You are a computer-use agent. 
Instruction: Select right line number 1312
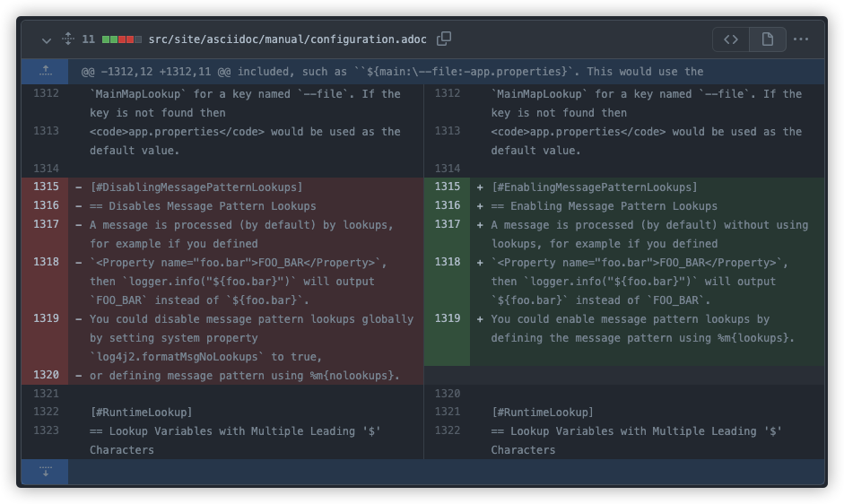[x=448, y=93]
